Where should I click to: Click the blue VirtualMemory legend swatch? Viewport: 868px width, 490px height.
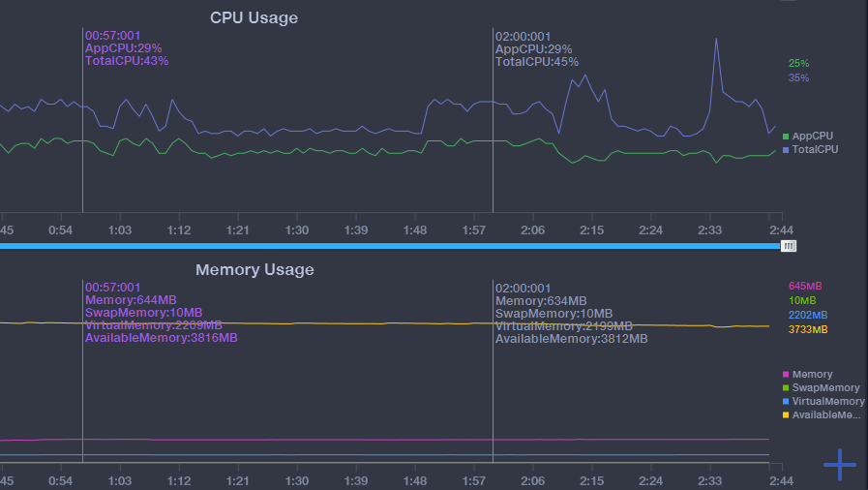tap(786, 401)
